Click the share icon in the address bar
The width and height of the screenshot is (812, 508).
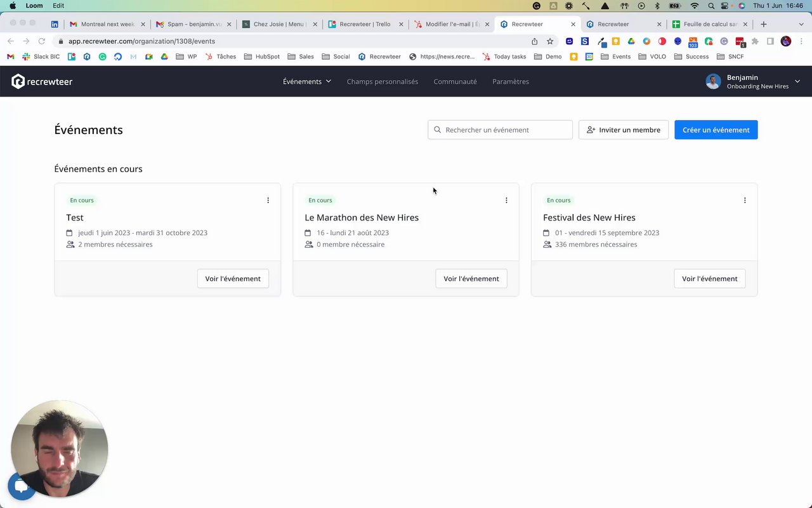[x=535, y=41]
